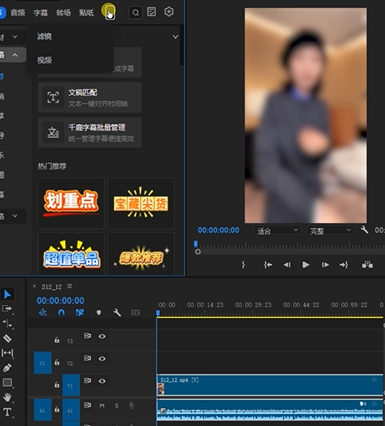Click the CC captions track icon
The height and width of the screenshot is (426, 385).
[135, 313]
